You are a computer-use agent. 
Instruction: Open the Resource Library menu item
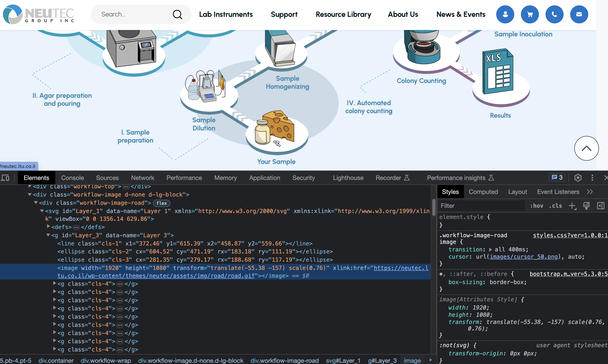coord(343,15)
